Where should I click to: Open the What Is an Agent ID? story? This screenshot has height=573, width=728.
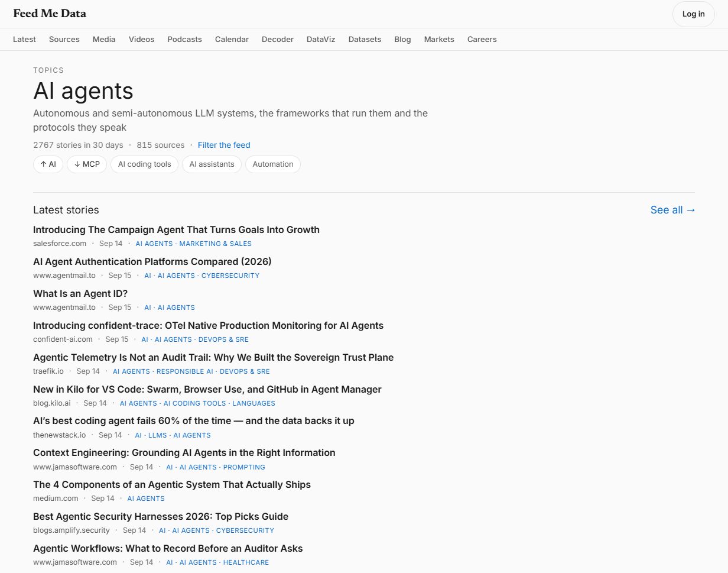pyautogui.click(x=80, y=293)
